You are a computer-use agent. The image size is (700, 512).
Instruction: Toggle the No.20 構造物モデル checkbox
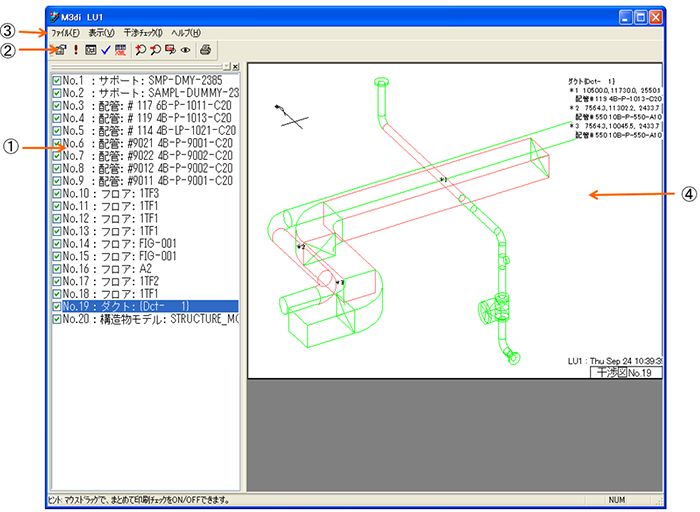[56, 320]
